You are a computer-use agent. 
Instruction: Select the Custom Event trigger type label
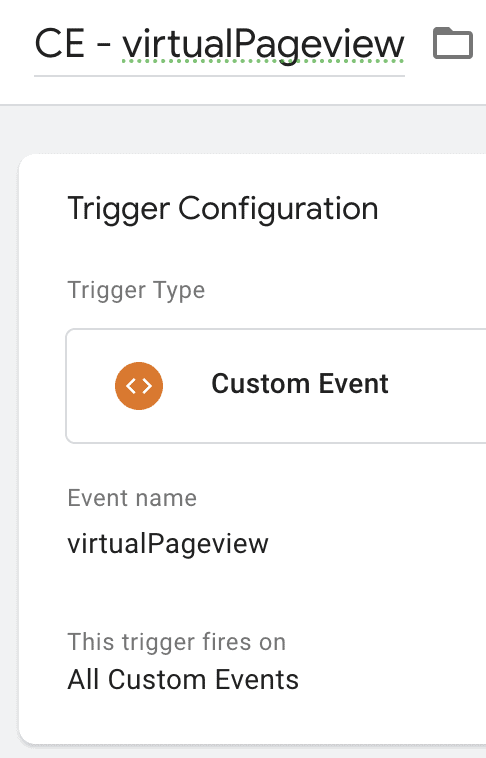pyautogui.click(x=300, y=384)
